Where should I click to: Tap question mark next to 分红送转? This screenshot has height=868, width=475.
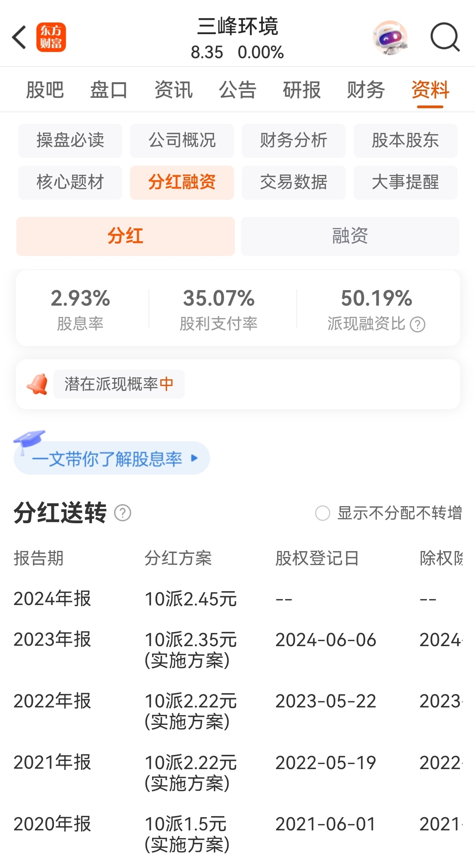click(x=123, y=513)
